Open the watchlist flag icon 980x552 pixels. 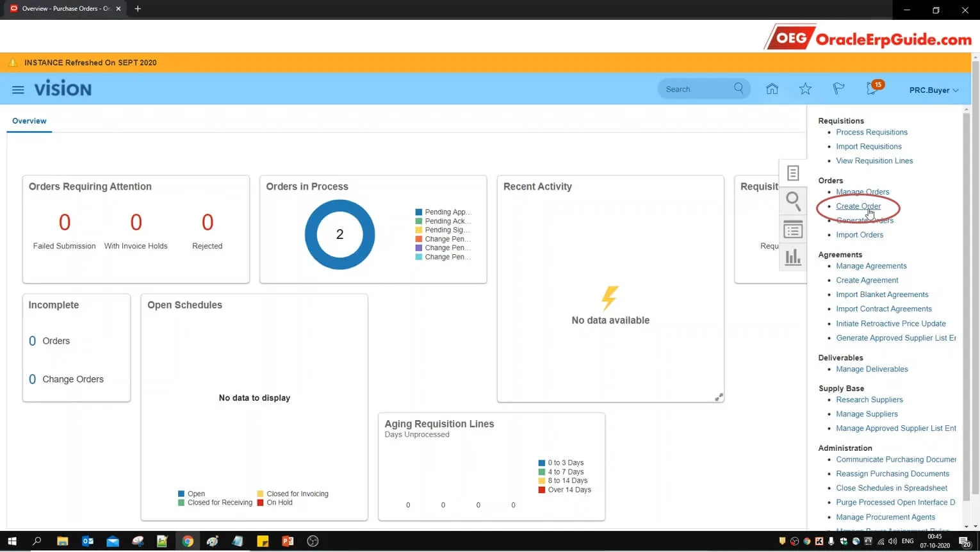coord(838,89)
